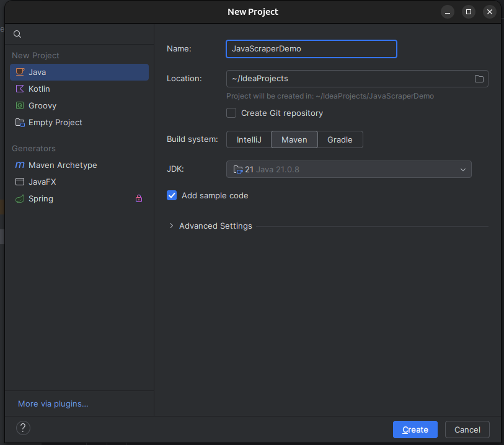Choose Gradle build system
This screenshot has height=445, width=504.
tap(340, 139)
